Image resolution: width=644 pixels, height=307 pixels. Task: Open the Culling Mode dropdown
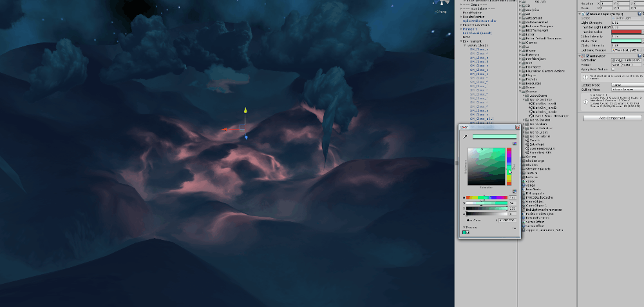coord(627,89)
